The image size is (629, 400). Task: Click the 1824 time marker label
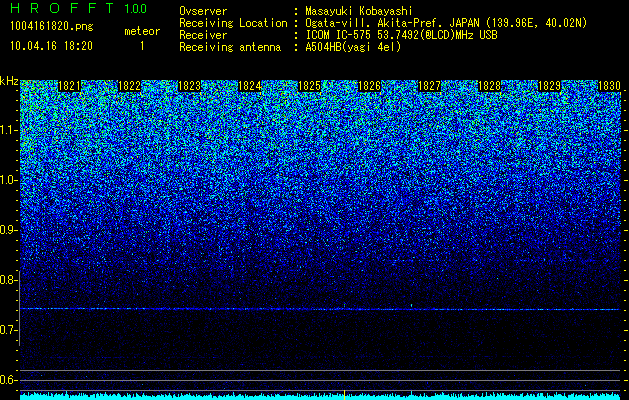pyautogui.click(x=250, y=86)
